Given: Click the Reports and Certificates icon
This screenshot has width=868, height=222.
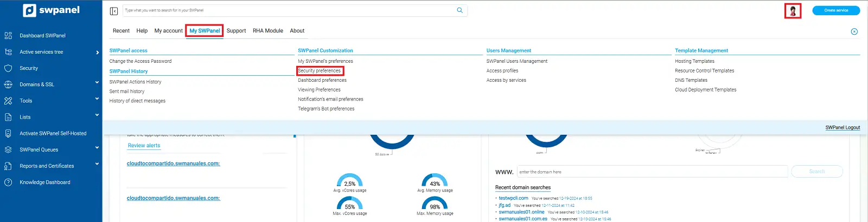Looking at the screenshot, I should pos(8,166).
